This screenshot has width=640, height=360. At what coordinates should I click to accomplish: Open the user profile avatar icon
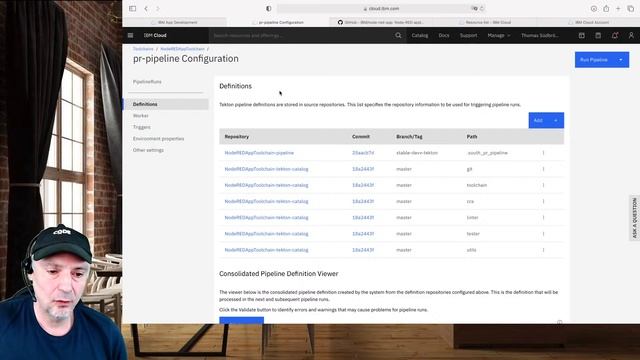(631, 36)
